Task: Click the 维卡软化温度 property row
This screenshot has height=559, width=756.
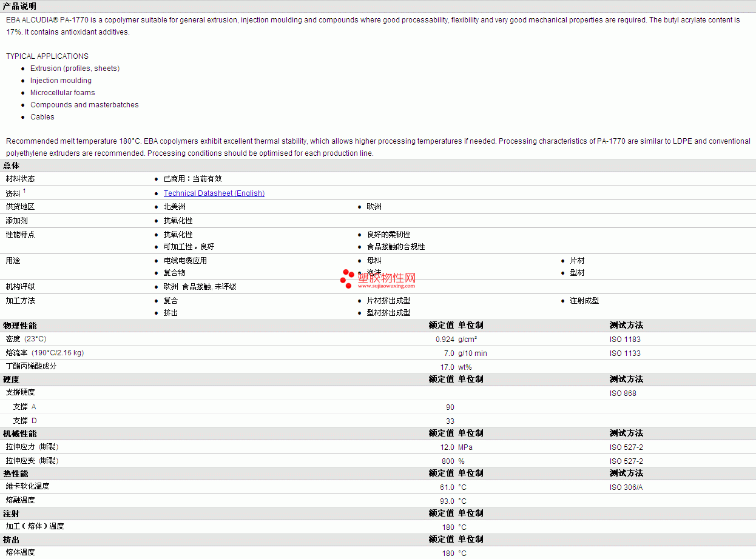Action: coord(378,487)
